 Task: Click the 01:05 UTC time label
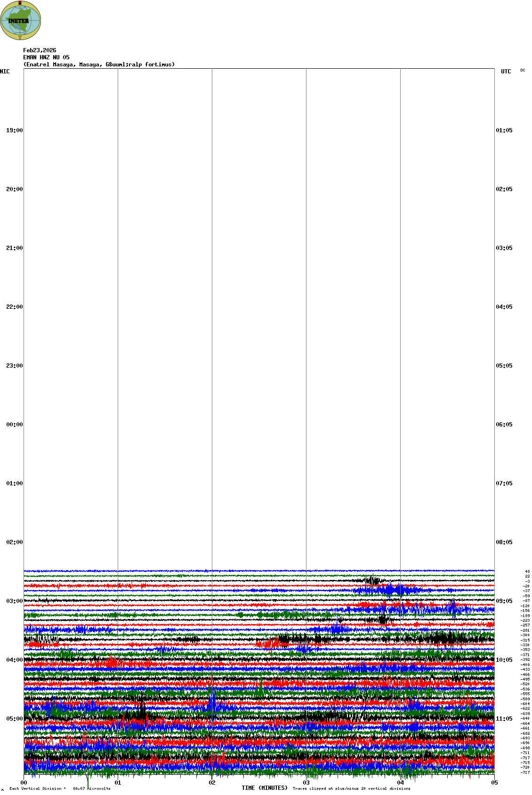(x=504, y=130)
